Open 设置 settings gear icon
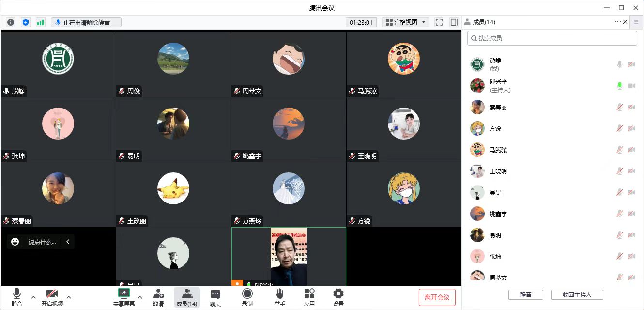The height and width of the screenshot is (310, 644). (338, 297)
